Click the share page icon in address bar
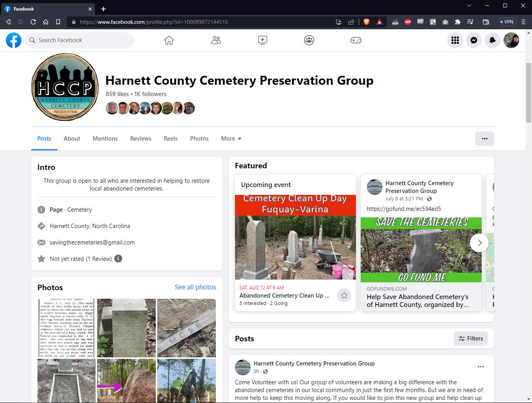The width and height of the screenshot is (532, 403). pyautogui.click(x=351, y=22)
